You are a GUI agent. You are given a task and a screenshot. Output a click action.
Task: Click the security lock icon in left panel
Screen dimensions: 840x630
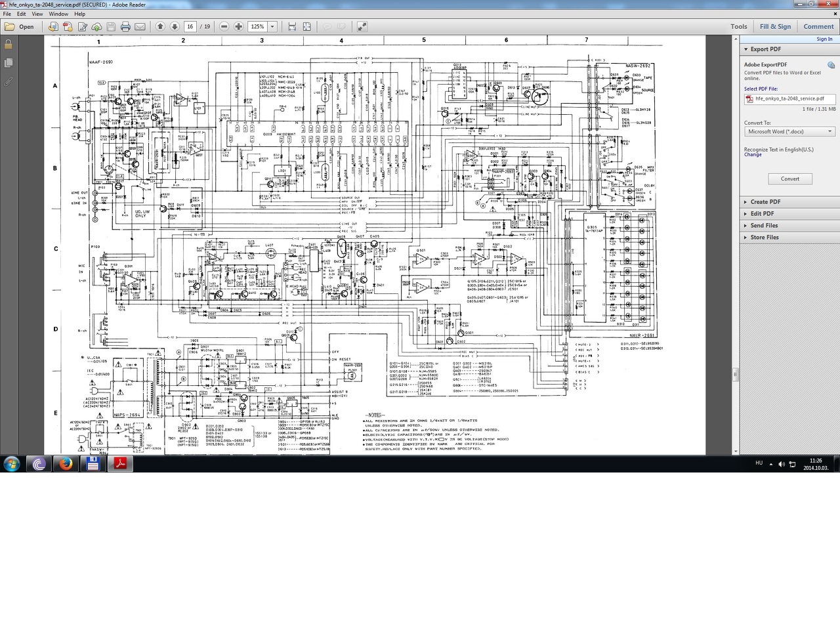point(8,45)
